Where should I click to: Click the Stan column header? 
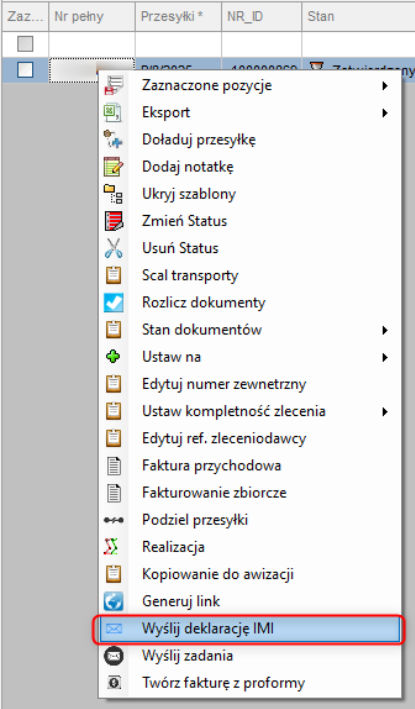[x=358, y=17]
